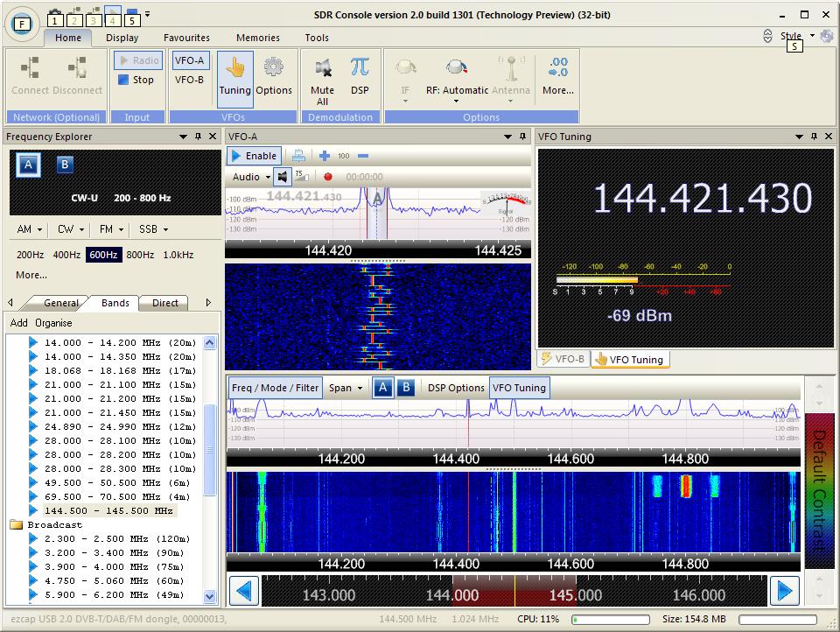Decrease volume with the minus icon
840x632 pixels.
pos(362,156)
